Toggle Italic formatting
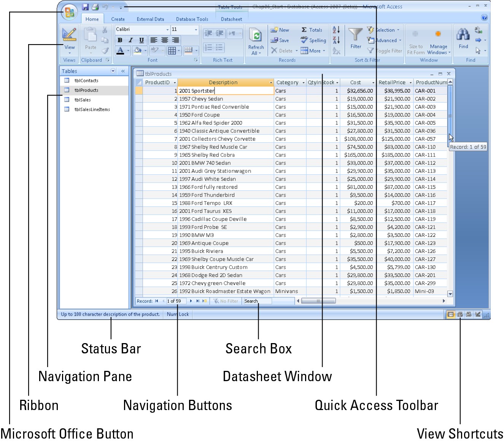 click(130, 40)
